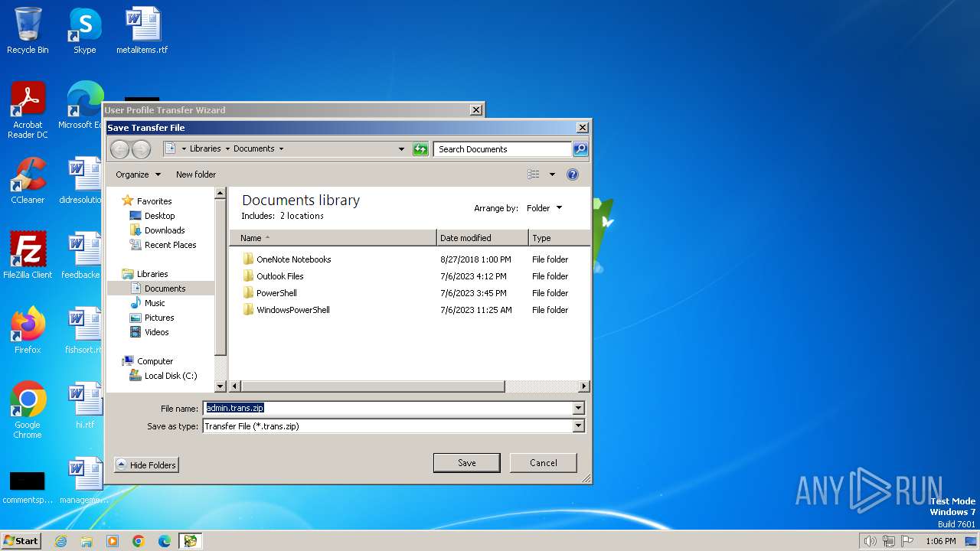
Task: Open the view options dropdown arrow
Action: click(x=552, y=174)
